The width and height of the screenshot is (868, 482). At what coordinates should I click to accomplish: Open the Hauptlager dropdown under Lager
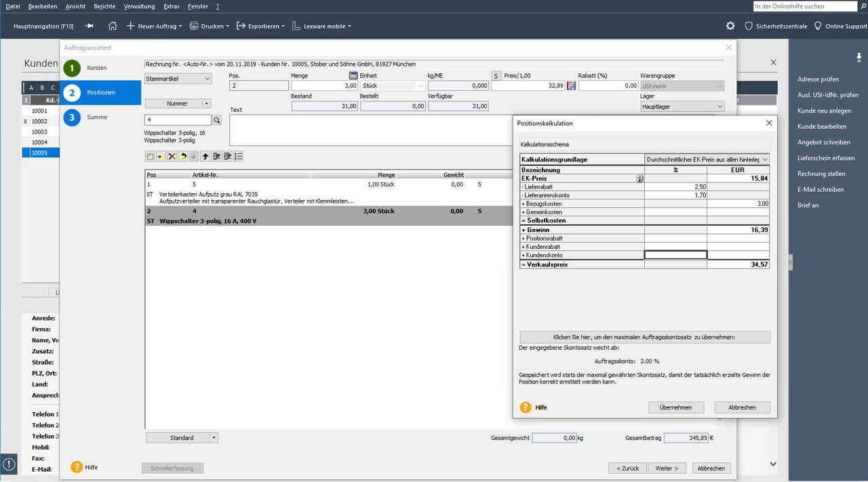tap(681, 106)
